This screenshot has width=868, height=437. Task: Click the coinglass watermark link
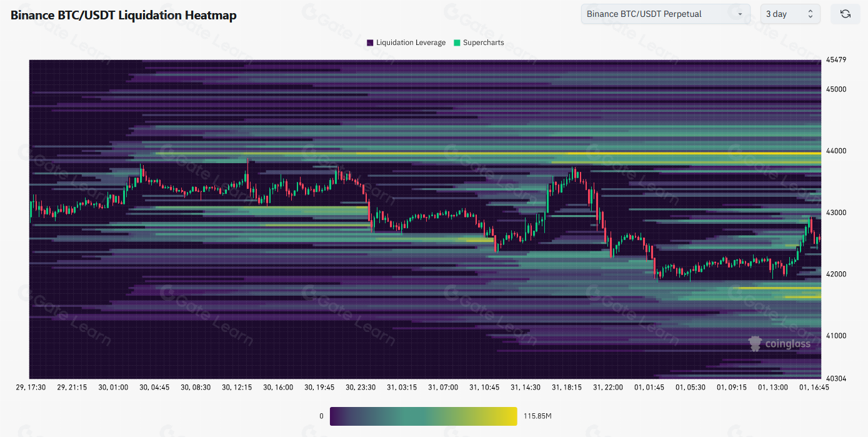tap(780, 343)
